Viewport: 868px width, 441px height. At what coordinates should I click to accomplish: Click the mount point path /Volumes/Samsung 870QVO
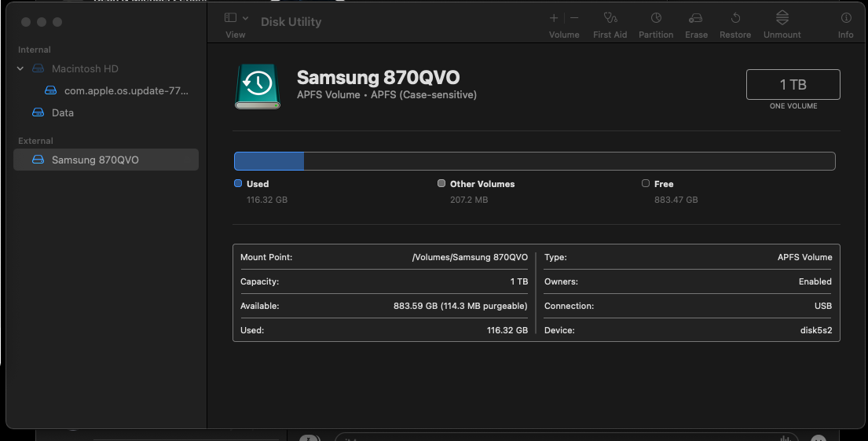pos(470,257)
